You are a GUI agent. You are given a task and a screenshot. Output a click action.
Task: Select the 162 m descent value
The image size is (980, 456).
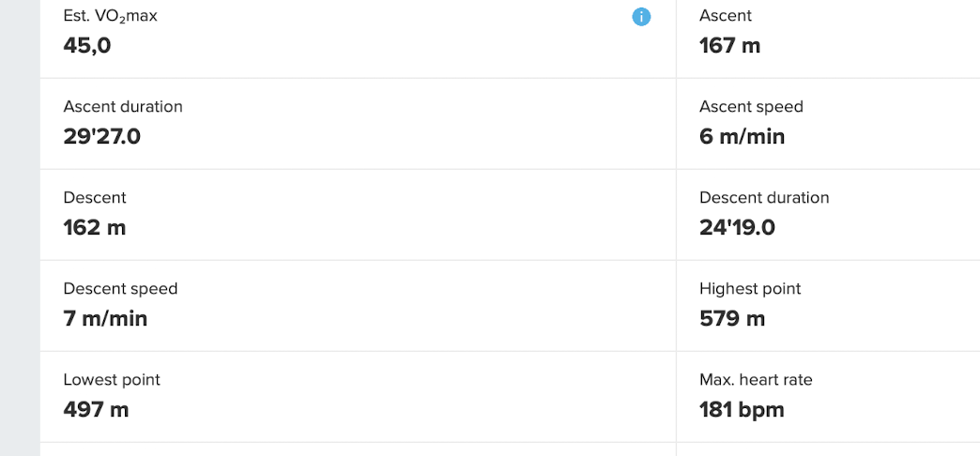pyautogui.click(x=94, y=228)
